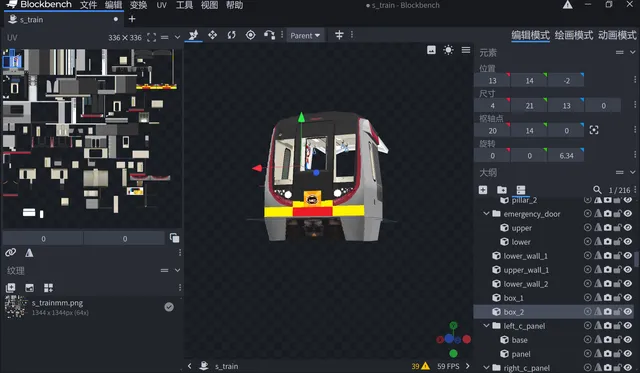Viewport: 640px width, 373px height.
Task: Switch to 绘画模式 paint mode tab
Action: [x=573, y=35]
